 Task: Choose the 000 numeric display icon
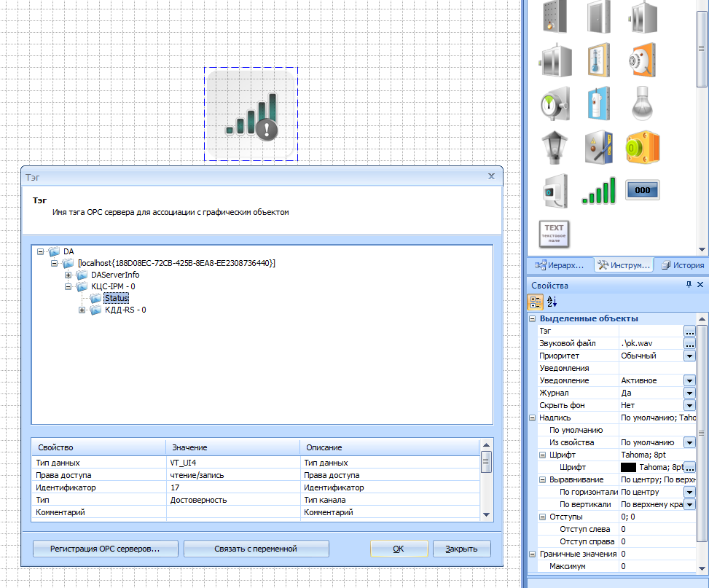pyautogui.click(x=642, y=191)
